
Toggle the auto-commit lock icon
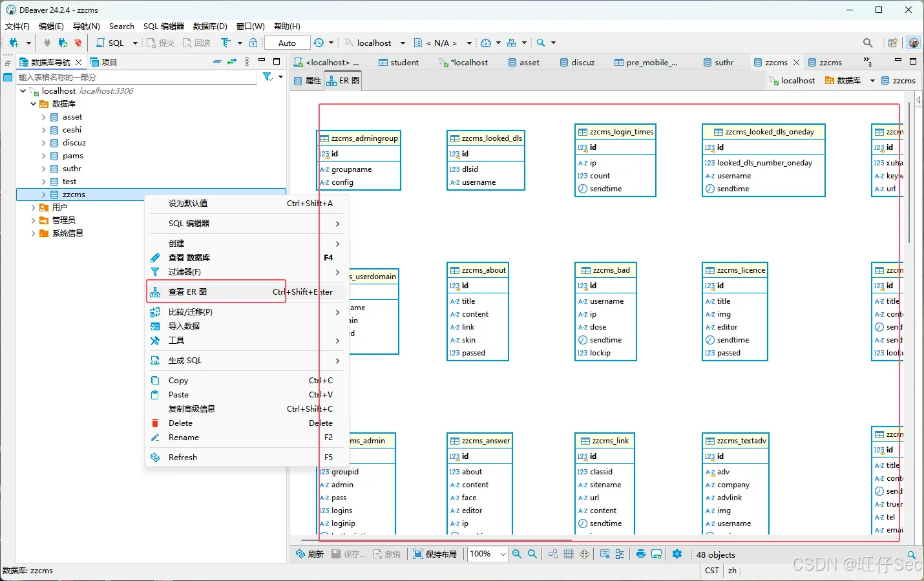[x=253, y=43]
